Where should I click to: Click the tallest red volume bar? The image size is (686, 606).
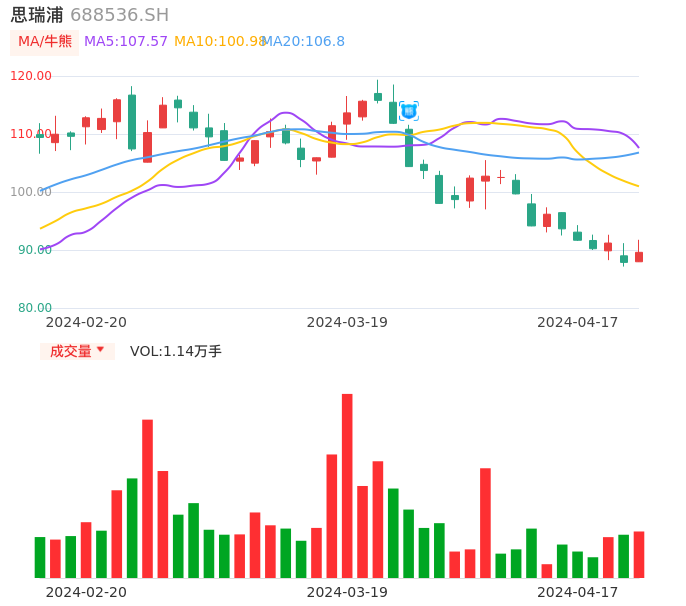coord(347,485)
